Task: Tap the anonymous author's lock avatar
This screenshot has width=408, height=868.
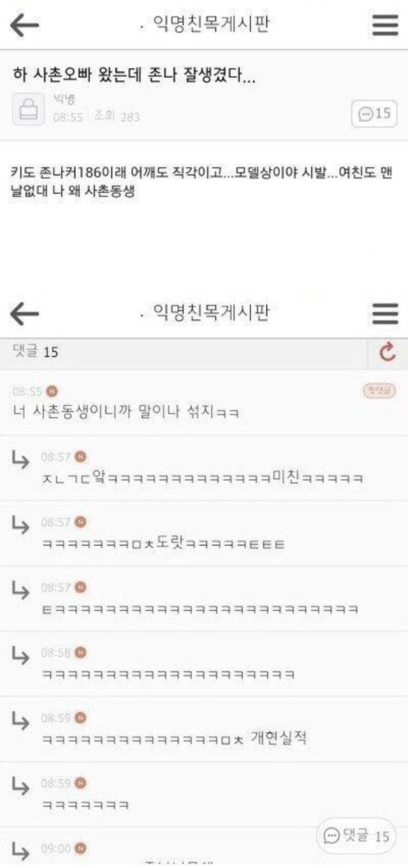Action: point(29,109)
